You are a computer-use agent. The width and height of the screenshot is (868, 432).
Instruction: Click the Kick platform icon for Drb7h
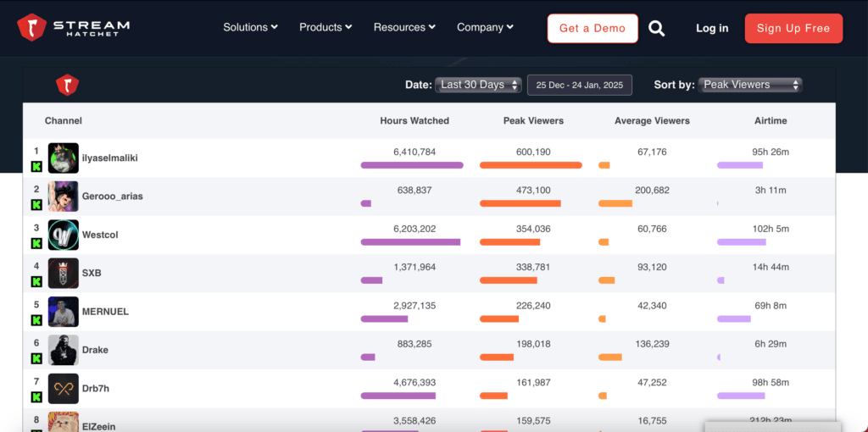coord(36,396)
